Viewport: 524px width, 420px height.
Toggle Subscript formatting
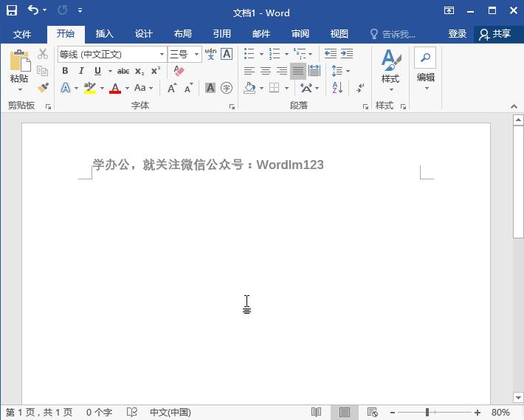point(139,71)
